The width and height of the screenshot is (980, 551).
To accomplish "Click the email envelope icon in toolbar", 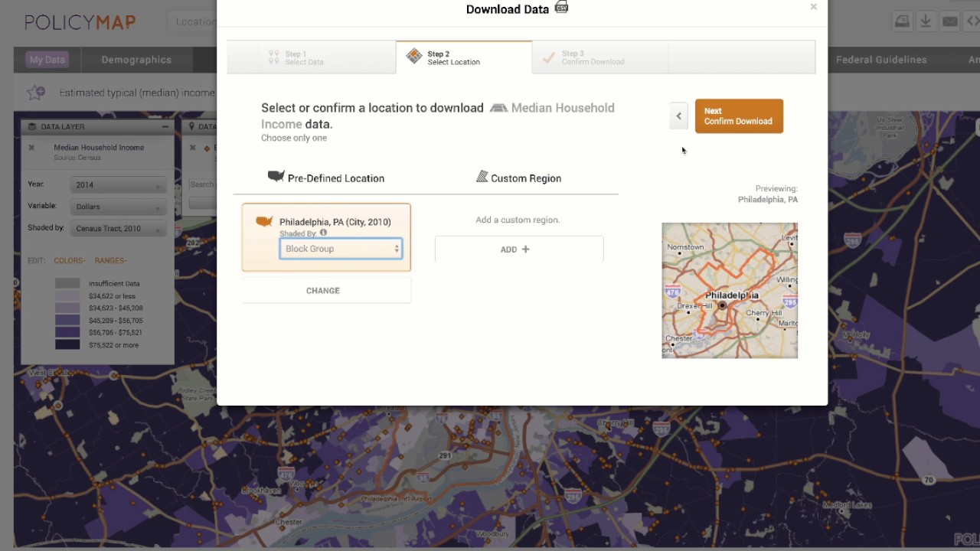I will [x=950, y=21].
